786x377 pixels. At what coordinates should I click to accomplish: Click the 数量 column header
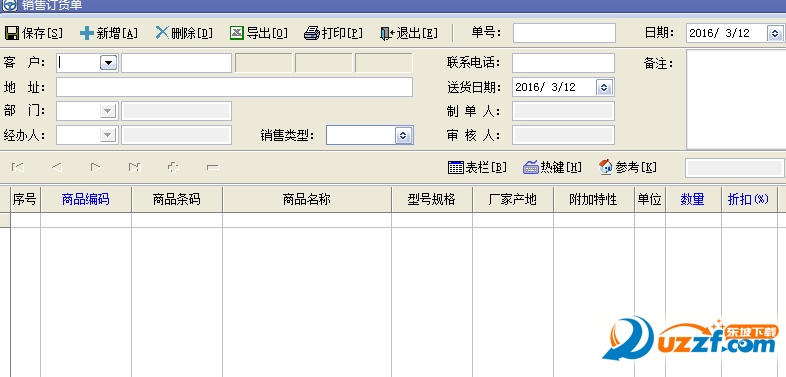[693, 200]
